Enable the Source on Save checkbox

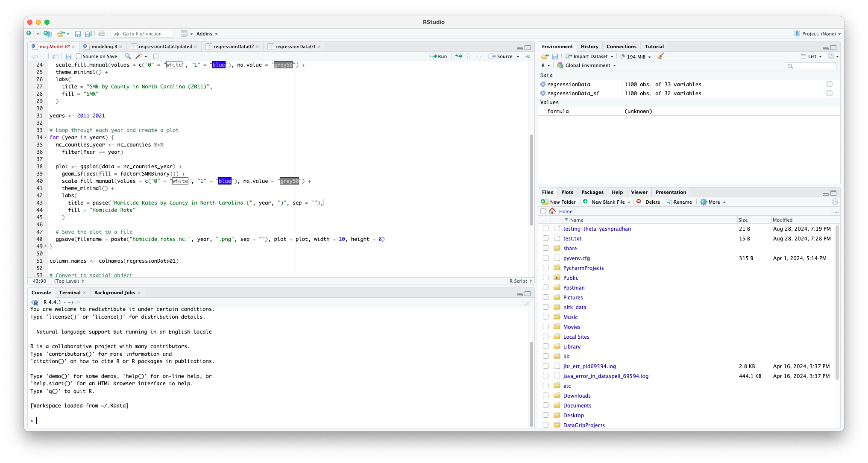79,56
